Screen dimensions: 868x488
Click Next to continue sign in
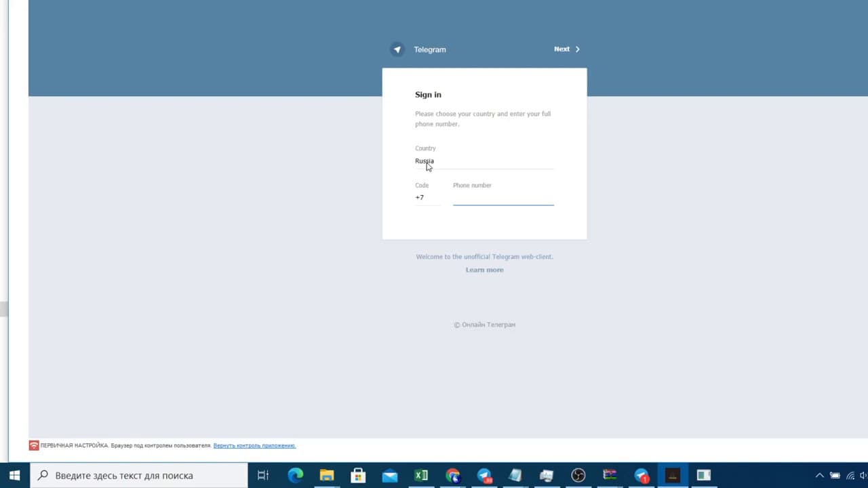(567, 49)
